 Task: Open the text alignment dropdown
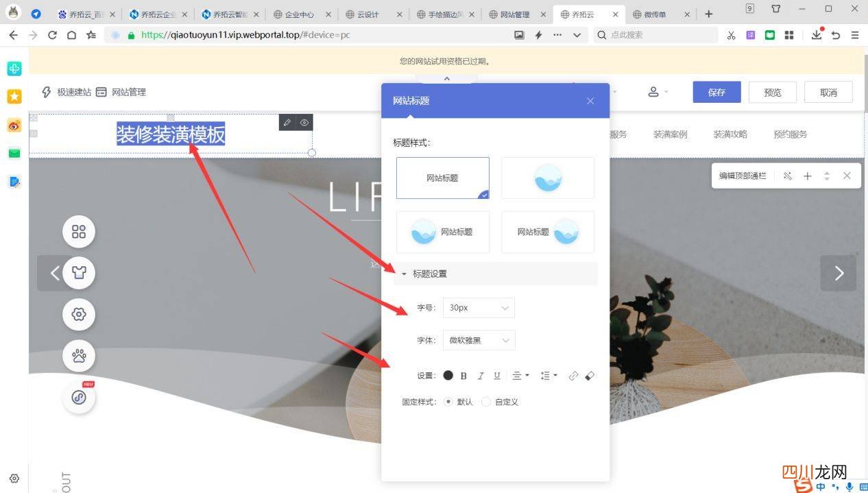(520, 376)
